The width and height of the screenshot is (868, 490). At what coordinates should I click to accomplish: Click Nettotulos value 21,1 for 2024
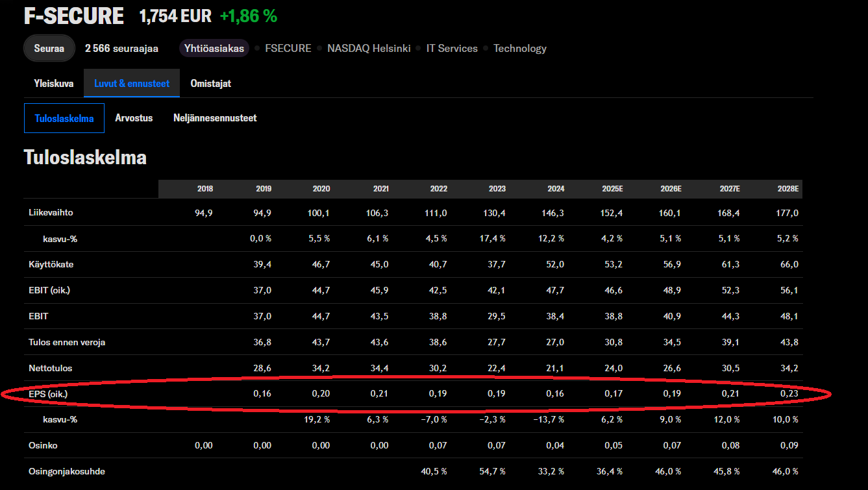(555, 369)
